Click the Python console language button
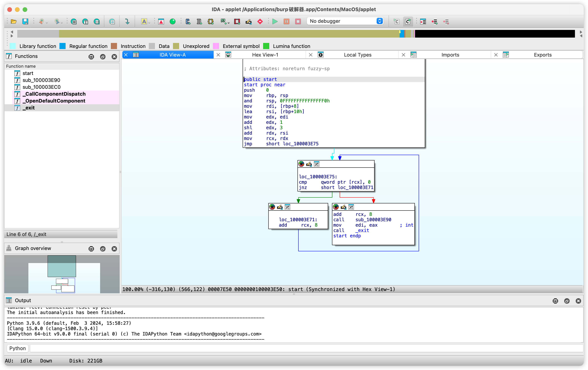 coord(17,348)
